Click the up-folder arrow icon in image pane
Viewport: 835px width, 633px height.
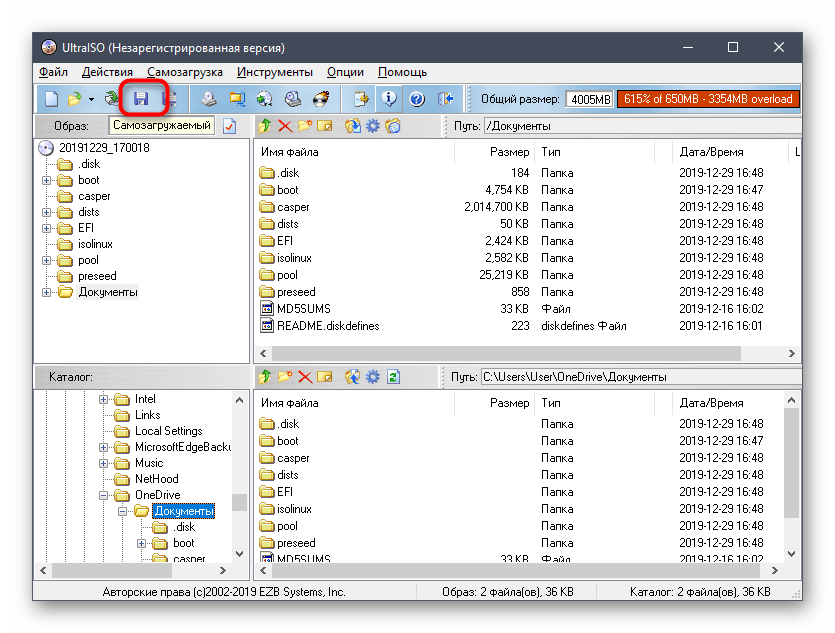coord(265,126)
